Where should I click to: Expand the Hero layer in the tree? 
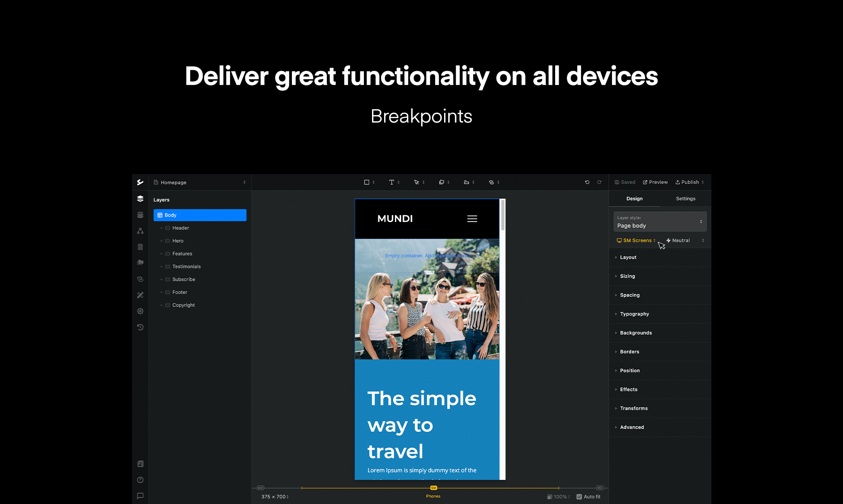tap(162, 240)
